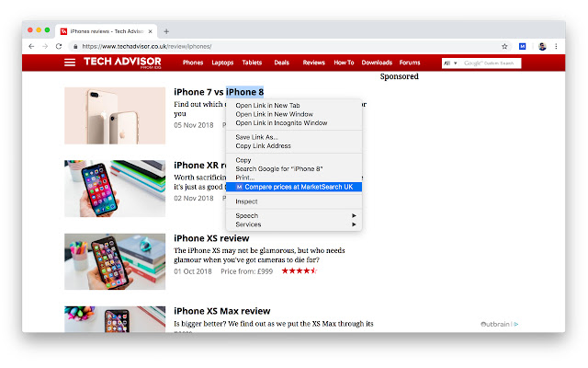Image resolution: width=588 pixels, height=368 pixels.
Task: Open the Phones navigation item
Action: point(193,63)
